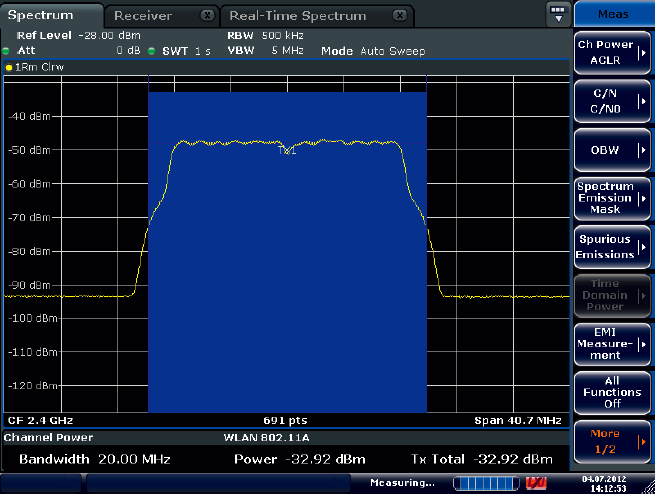
Task: Open Spectrum Emission Mask measurement
Action: click(612, 198)
